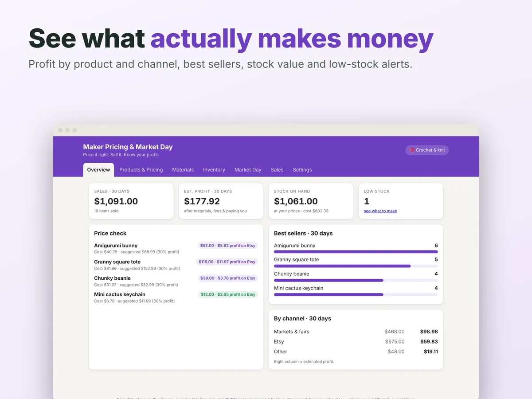Screen dimensions: 532x399
Task: Open the Materials tab
Action: tap(183, 170)
